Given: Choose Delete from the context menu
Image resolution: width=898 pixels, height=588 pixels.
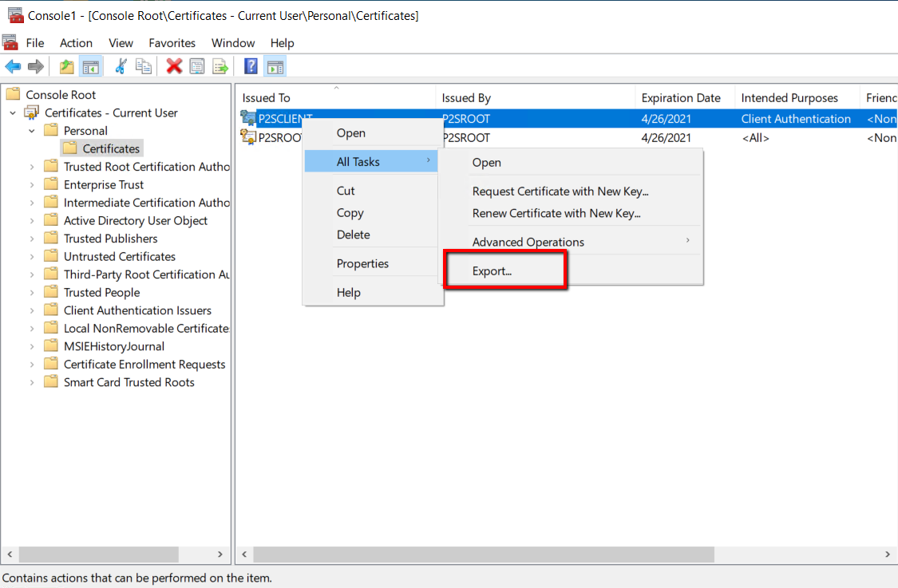Looking at the screenshot, I should coord(372,235).
